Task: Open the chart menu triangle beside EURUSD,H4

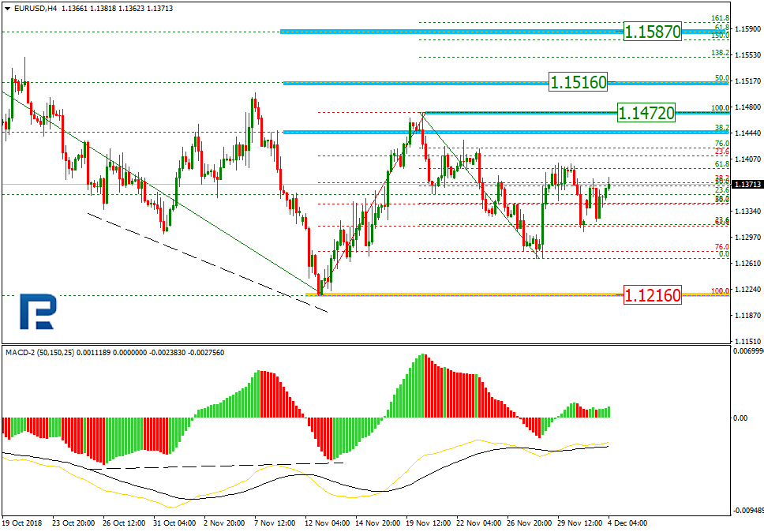Action: click(x=8, y=9)
